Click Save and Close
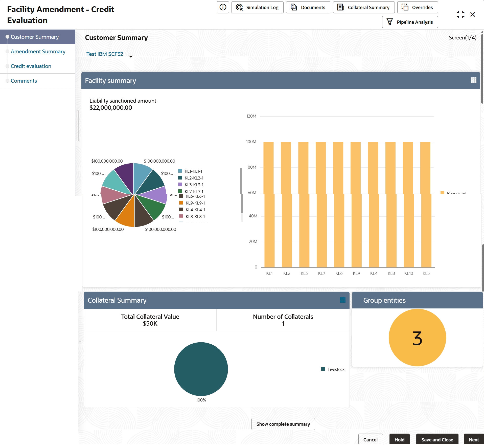This screenshot has width=484, height=448. (x=437, y=439)
